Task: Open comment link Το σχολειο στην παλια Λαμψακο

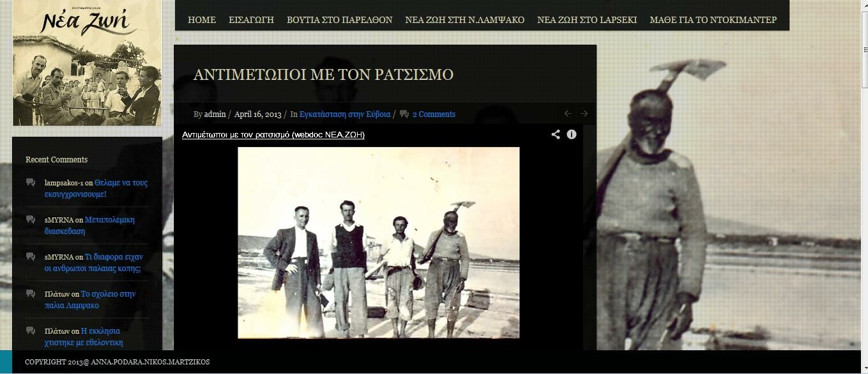Action: [x=90, y=300]
